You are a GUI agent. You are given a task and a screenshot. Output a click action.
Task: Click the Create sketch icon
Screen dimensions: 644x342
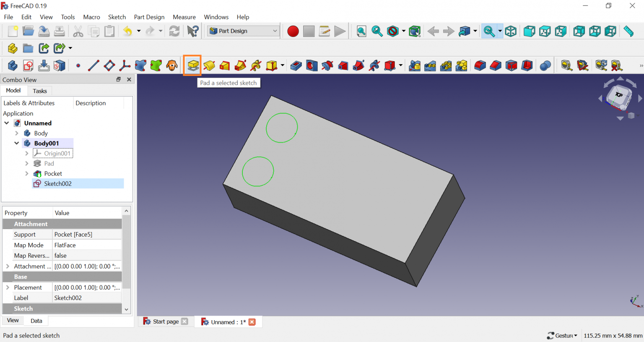pos(28,66)
